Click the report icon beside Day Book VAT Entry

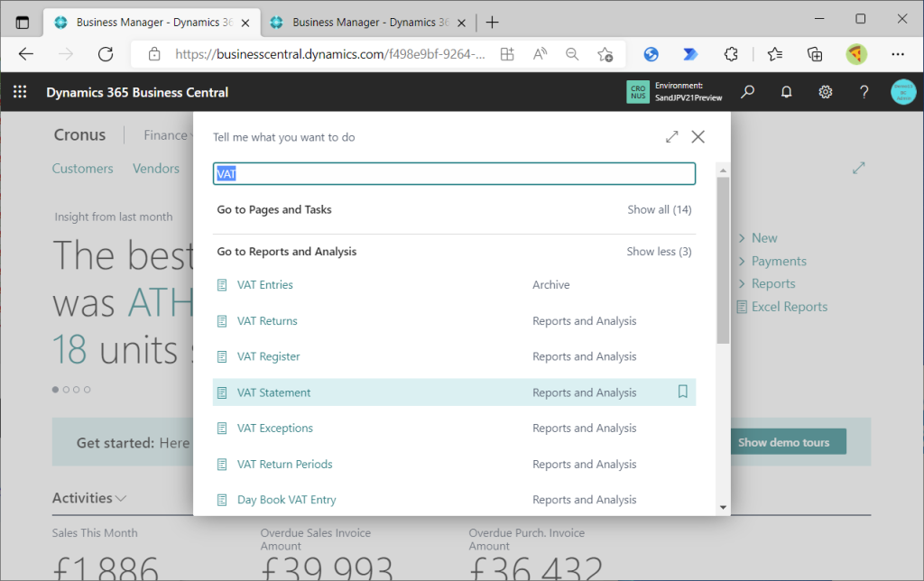click(222, 501)
